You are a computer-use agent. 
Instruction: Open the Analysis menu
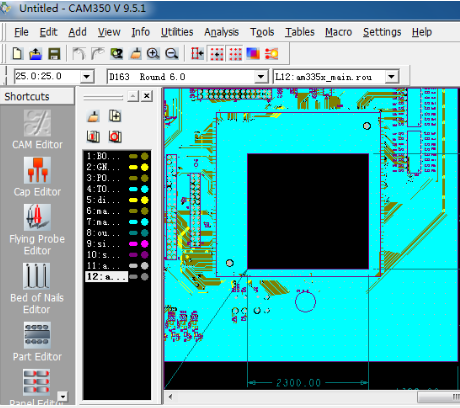pos(222,32)
